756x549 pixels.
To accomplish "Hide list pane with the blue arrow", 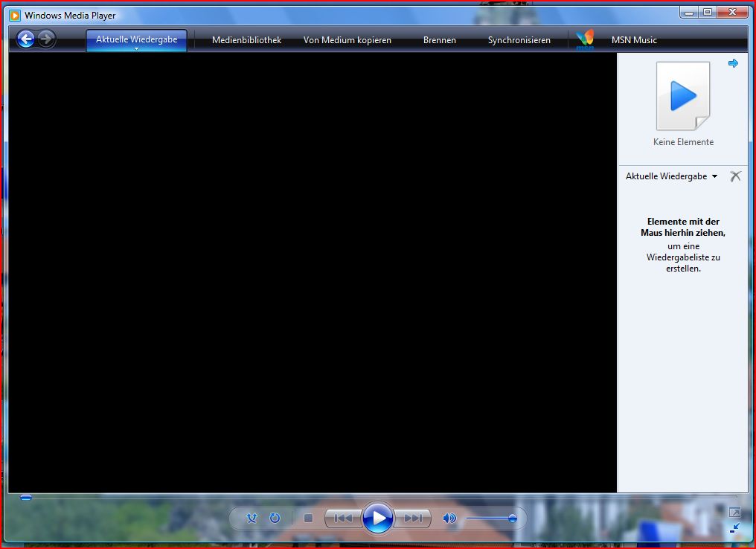I will (x=733, y=63).
